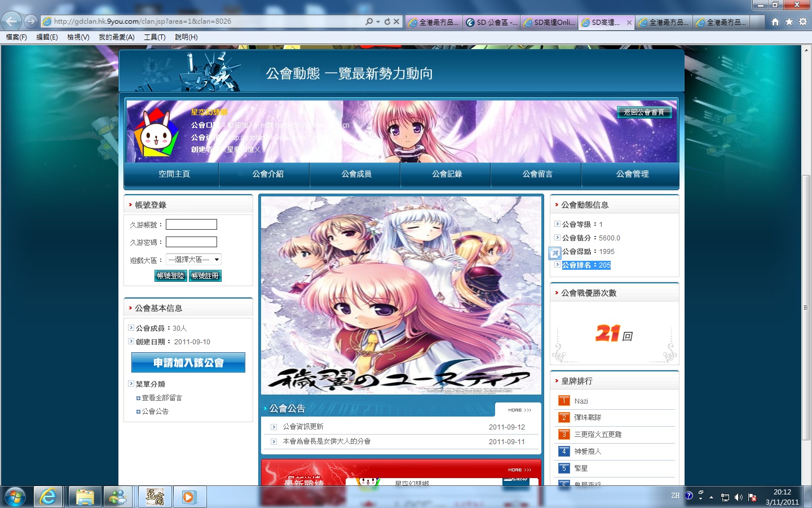812x508 pixels.
Task: Focus the 久游帳號 input field
Action: pos(191,225)
